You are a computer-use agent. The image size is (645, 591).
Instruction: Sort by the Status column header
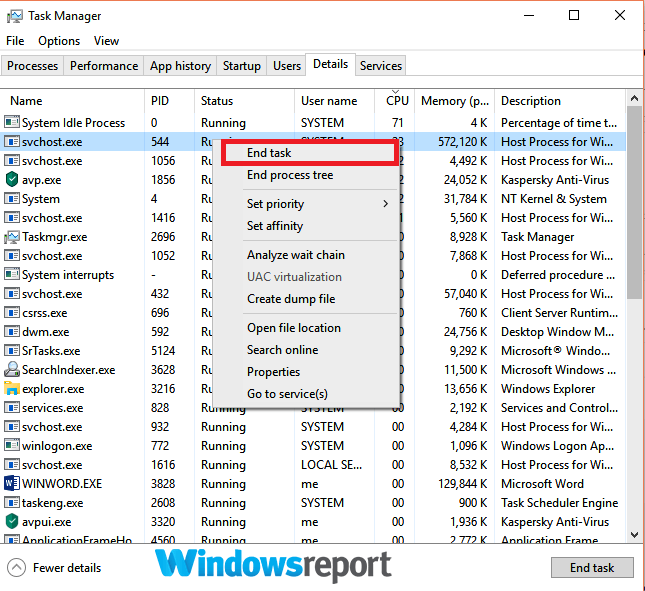click(x=244, y=101)
